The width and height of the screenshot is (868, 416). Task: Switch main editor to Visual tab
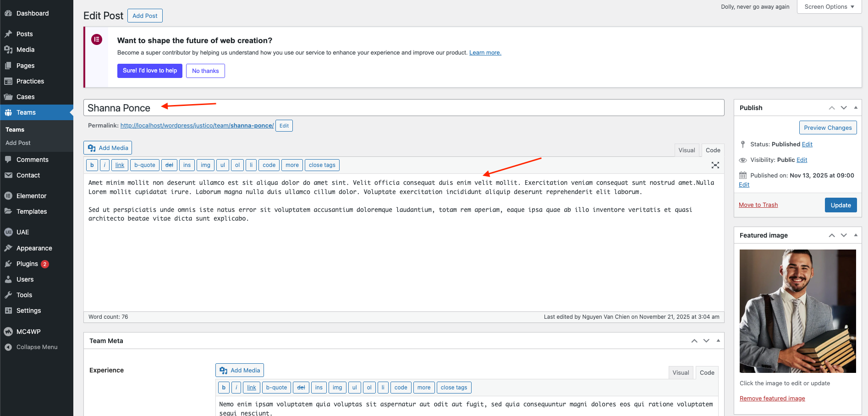pos(687,150)
